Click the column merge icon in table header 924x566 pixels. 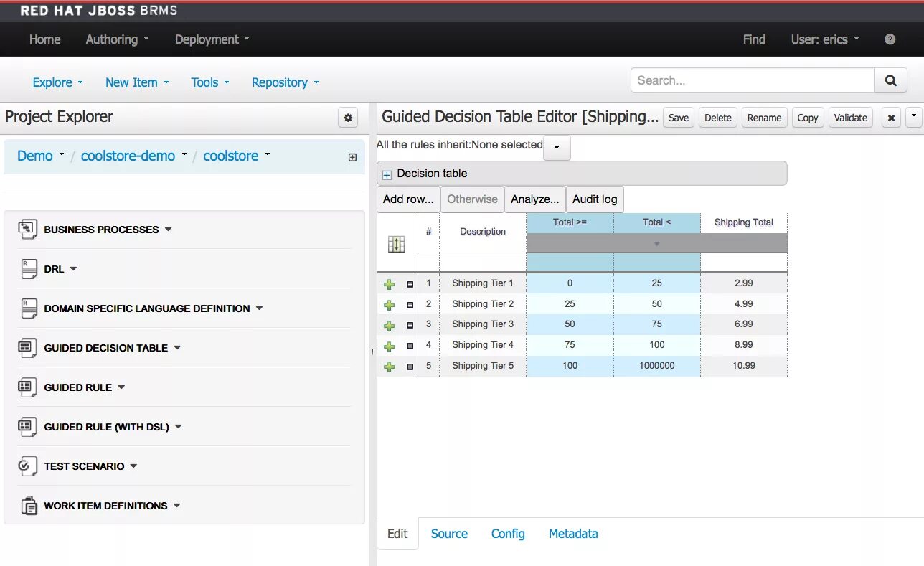[397, 244]
